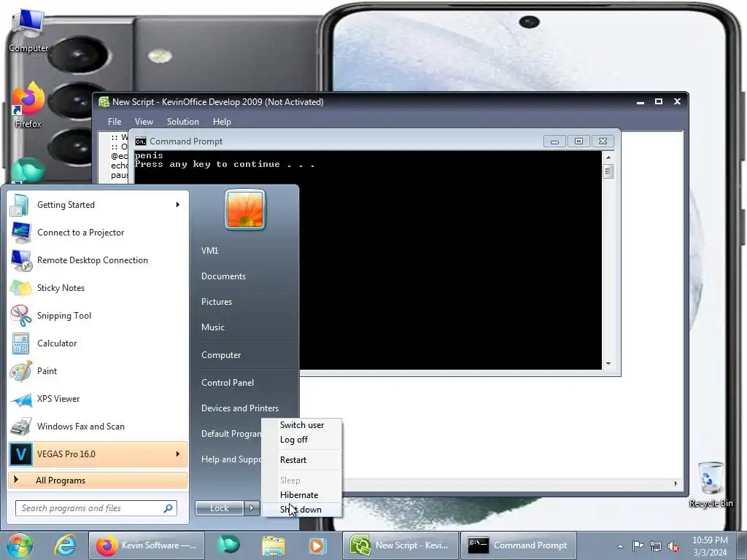Click KevinOffice horizontal scrollbar right arrow

click(676, 483)
